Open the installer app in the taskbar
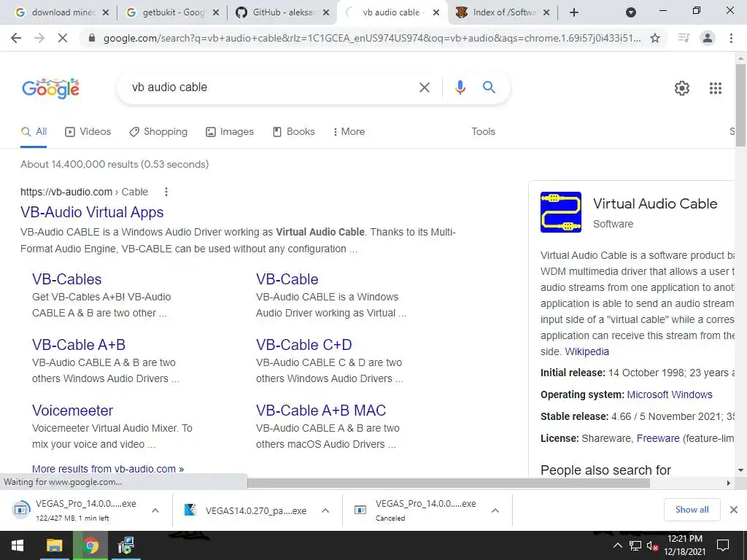This screenshot has height=560, width=747. tap(126, 545)
